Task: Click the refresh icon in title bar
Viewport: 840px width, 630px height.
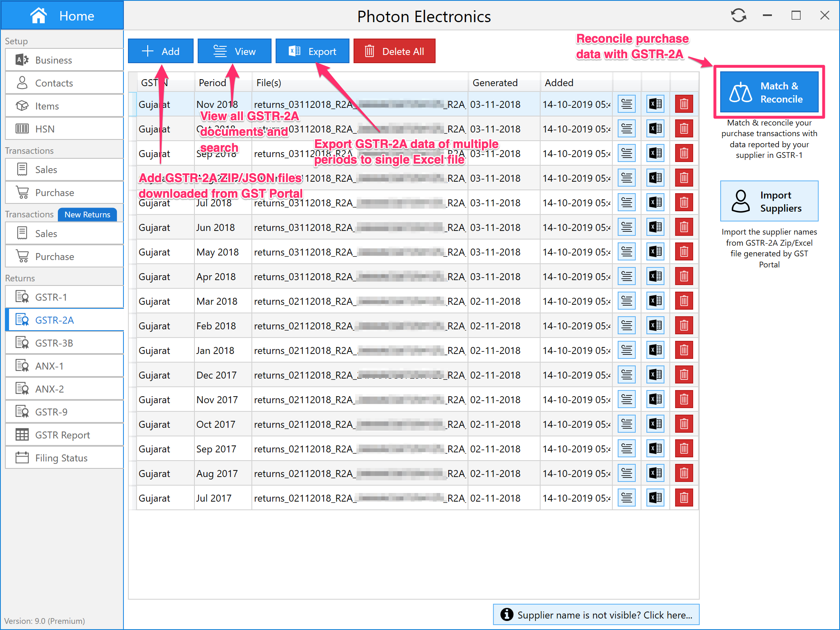Action: 738,16
